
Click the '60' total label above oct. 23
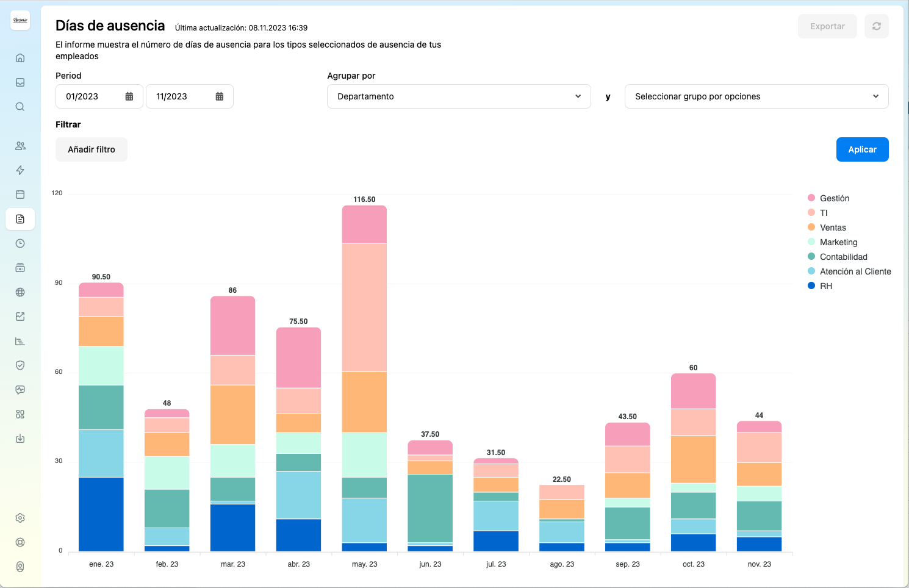pos(693,368)
